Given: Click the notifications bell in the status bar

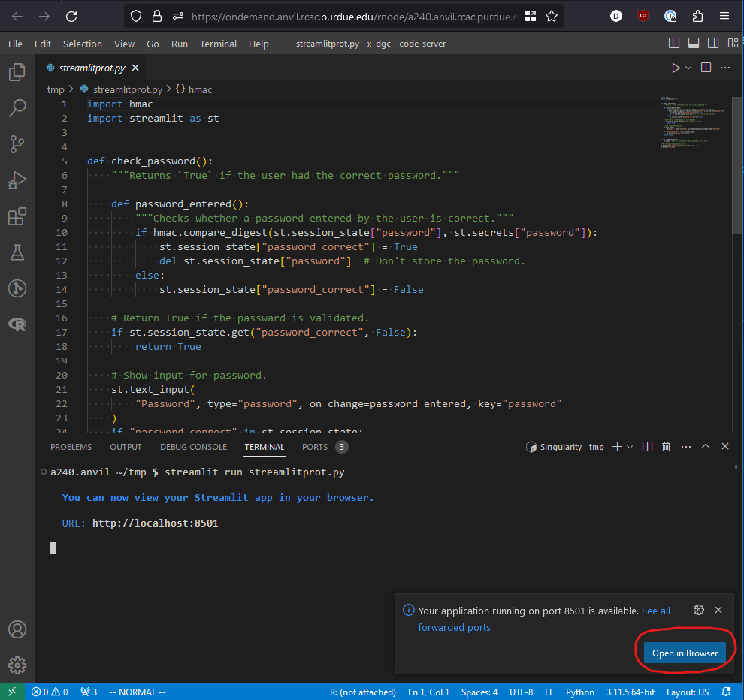Looking at the screenshot, I should click(726, 692).
